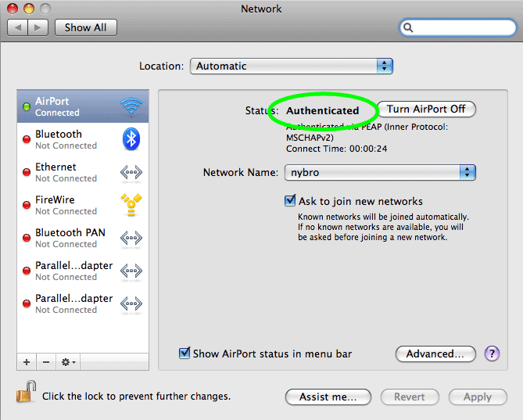Click the orange minimize window button
This screenshot has width=523, height=420.
click(x=29, y=9)
